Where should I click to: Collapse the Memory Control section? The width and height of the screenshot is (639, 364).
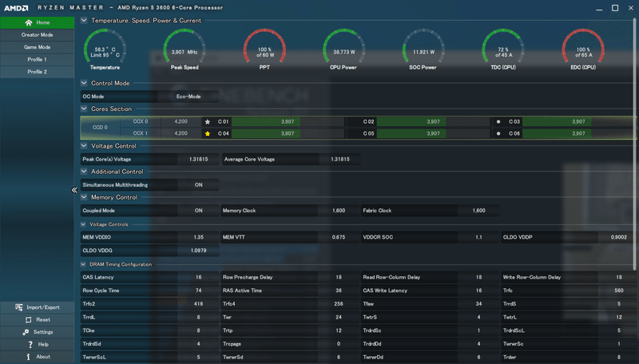(84, 197)
